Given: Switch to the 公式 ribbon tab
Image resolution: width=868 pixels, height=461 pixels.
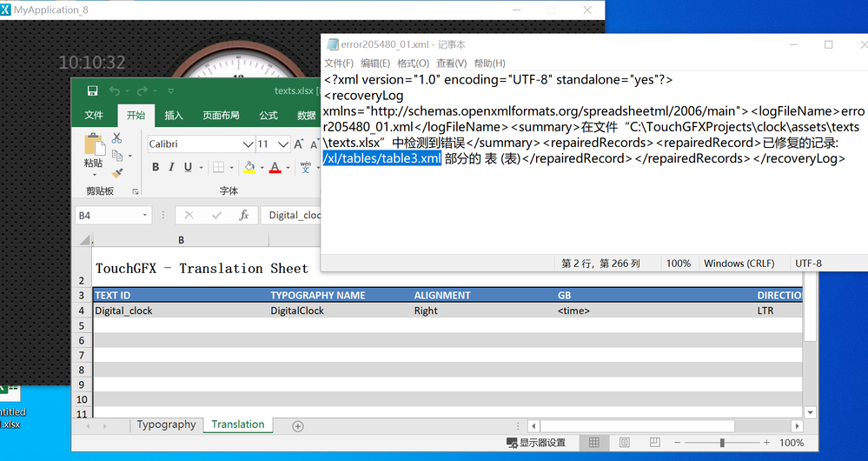Looking at the screenshot, I should point(268,115).
